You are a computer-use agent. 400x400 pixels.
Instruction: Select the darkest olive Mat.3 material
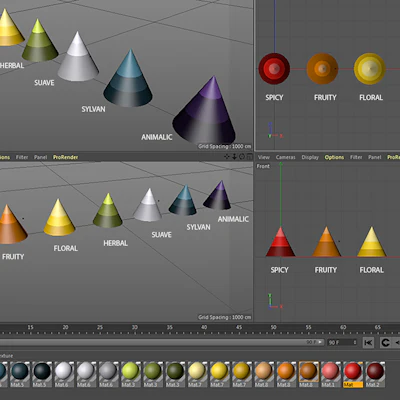175,374
